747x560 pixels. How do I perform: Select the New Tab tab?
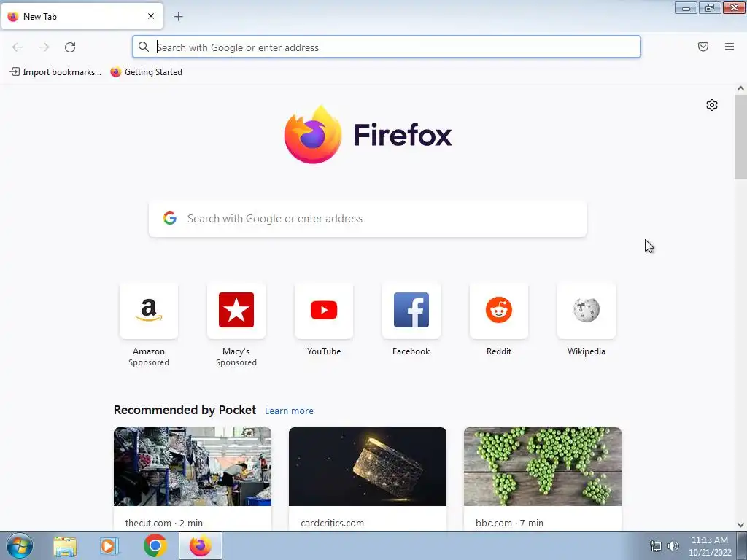82,16
